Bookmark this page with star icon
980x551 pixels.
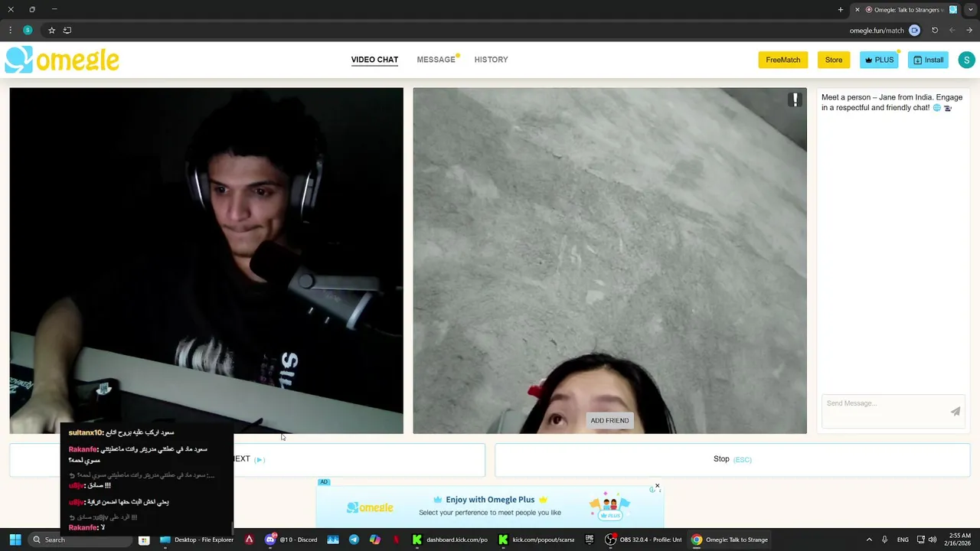coord(51,30)
